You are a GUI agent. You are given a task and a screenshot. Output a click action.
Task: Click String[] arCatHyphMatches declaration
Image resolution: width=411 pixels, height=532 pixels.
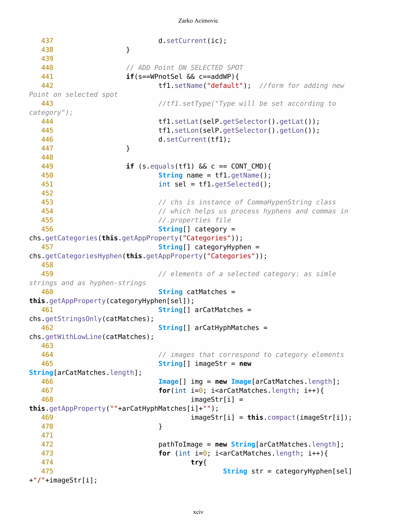tap(213, 328)
